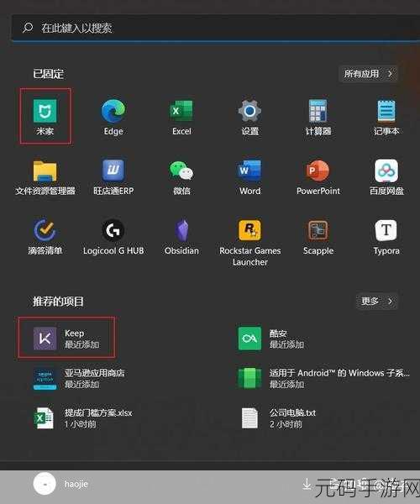Click the haojie user avatar

tap(45, 484)
